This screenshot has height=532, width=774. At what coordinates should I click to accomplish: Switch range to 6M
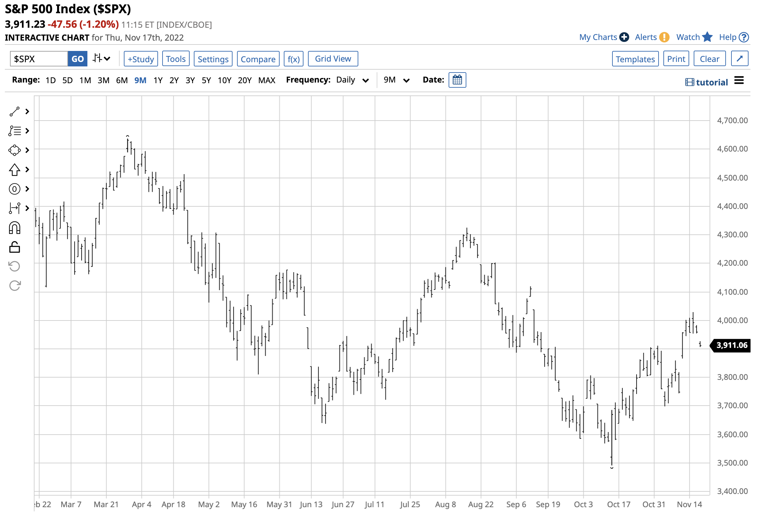[x=122, y=80]
